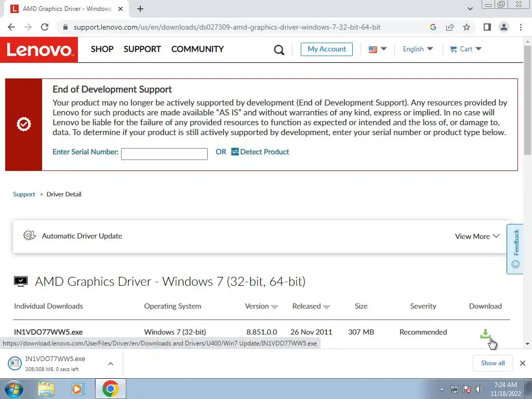Image resolution: width=532 pixels, height=399 pixels.
Task: Click the address bar URL
Action: click(x=227, y=27)
